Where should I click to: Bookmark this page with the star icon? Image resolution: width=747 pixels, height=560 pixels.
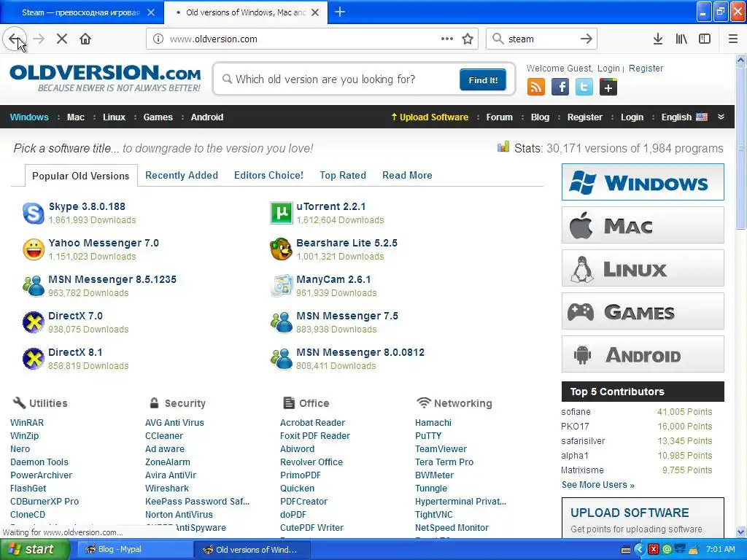(x=468, y=39)
